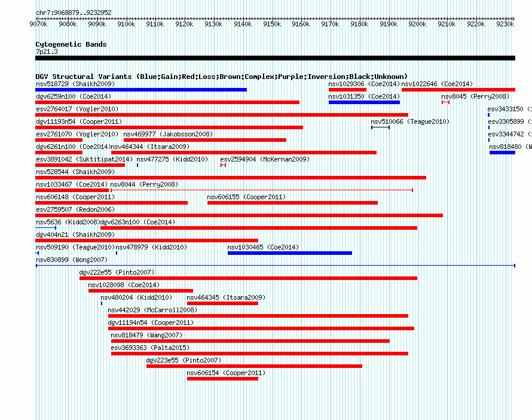The image size is (532, 420).
Task: Click the nsv528544 (Shaikh2009) label
Action: [75, 172]
